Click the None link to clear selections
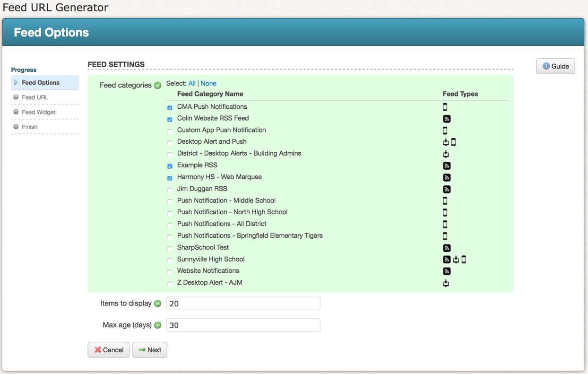 tap(208, 83)
